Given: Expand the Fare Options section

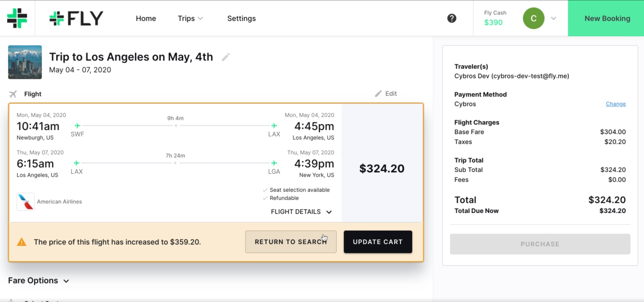Looking at the screenshot, I should pos(38,280).
